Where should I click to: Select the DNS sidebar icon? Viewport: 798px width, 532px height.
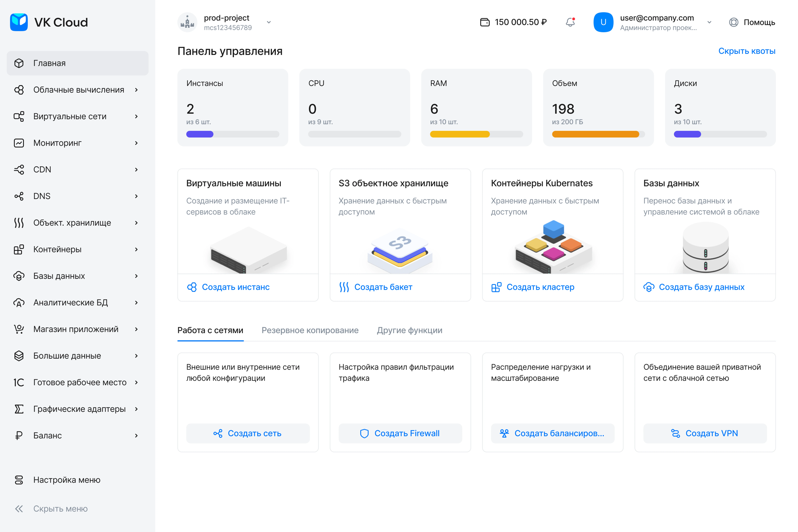19,196
